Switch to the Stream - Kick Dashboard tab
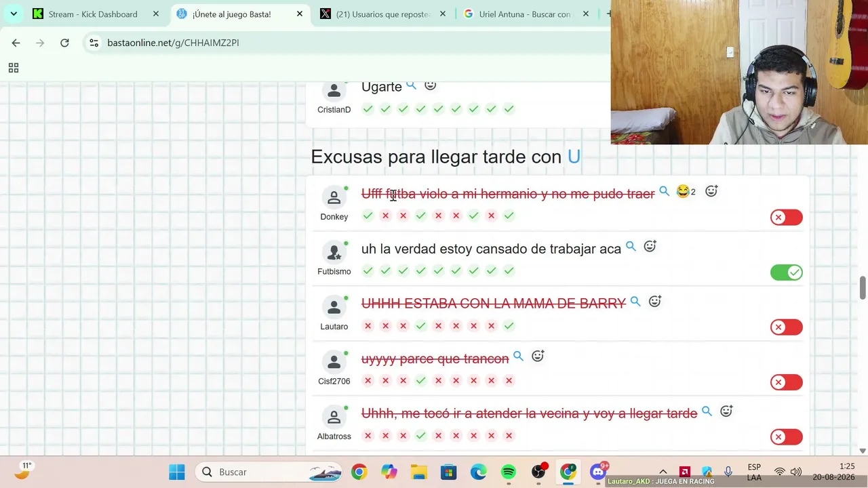The image size is (868, 488). 94,14
